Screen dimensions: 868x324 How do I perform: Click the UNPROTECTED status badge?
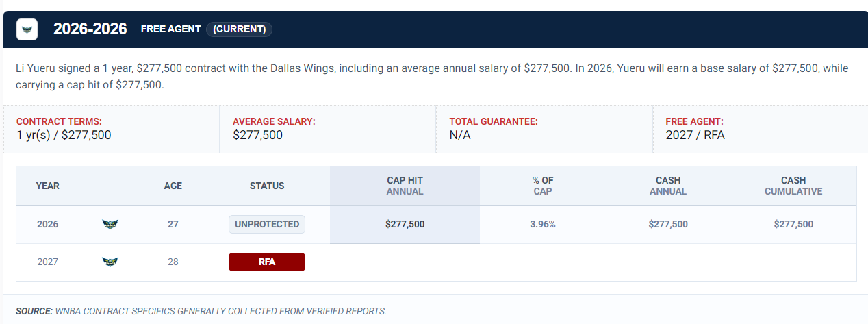(x=267, y=224)
